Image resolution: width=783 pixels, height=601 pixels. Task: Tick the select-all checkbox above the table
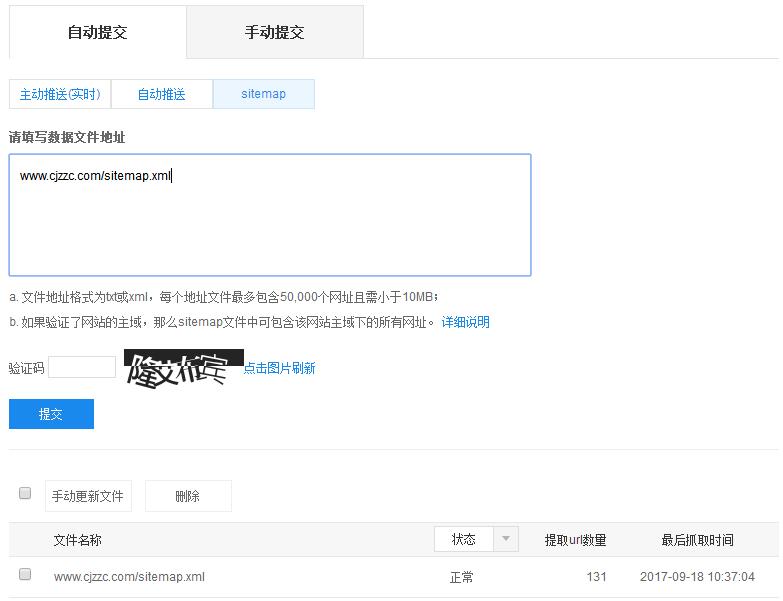[25, 493]
